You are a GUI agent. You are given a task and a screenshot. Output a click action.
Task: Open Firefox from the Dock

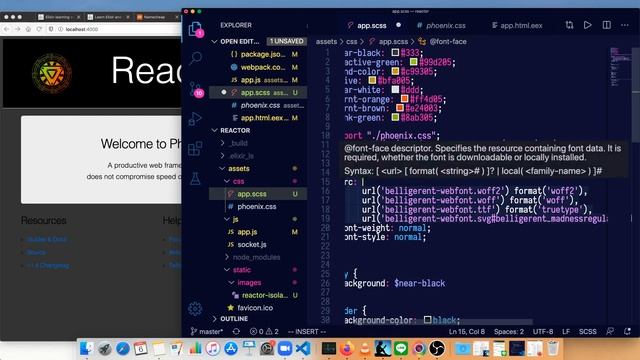coord(347,349)
